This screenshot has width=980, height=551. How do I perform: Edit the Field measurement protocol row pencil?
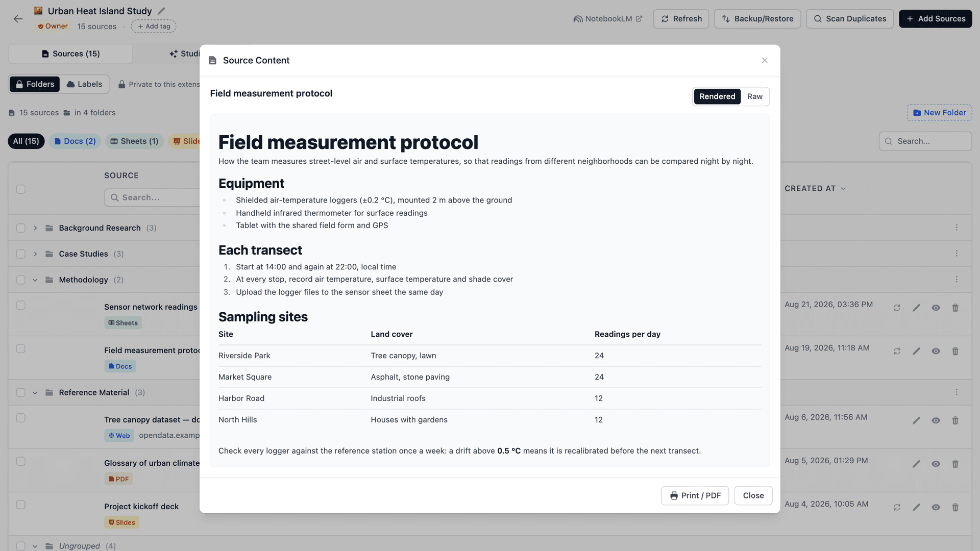916,351
